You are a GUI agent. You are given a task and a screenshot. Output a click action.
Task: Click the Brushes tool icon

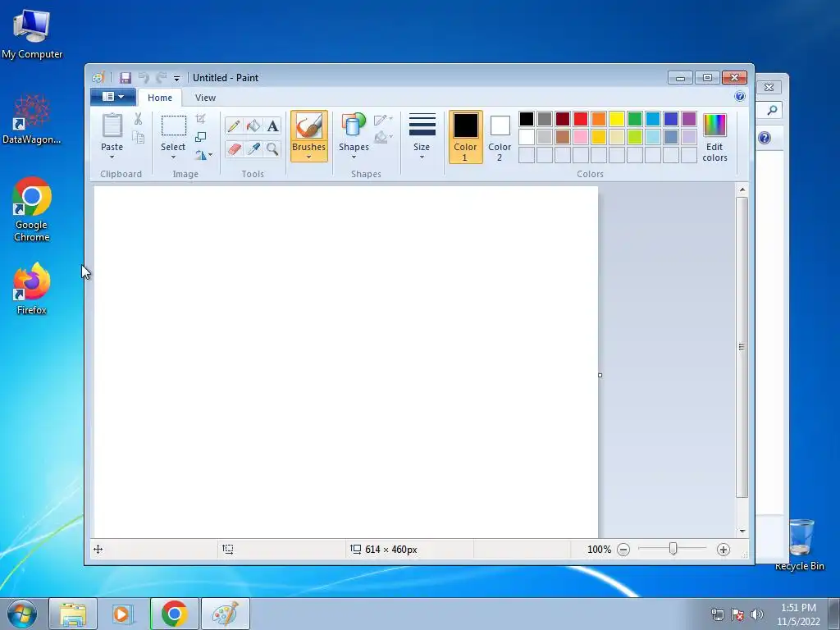pos(308,126)
